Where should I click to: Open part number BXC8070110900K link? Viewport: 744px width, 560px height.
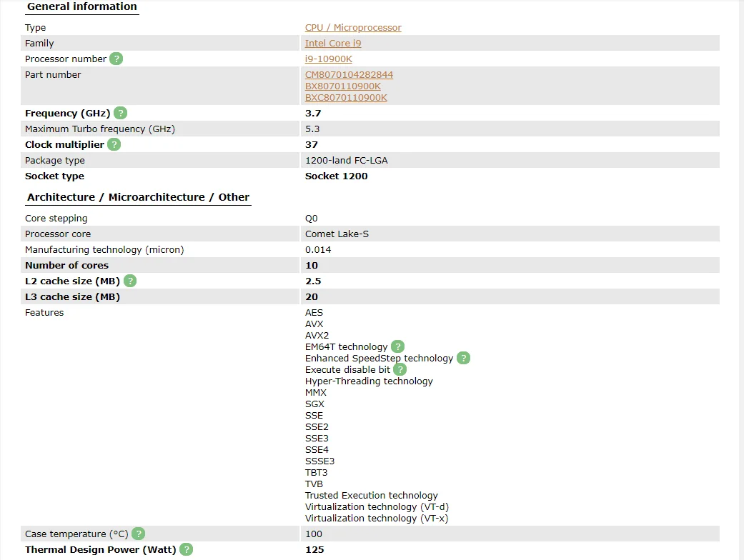click(346, 97)
